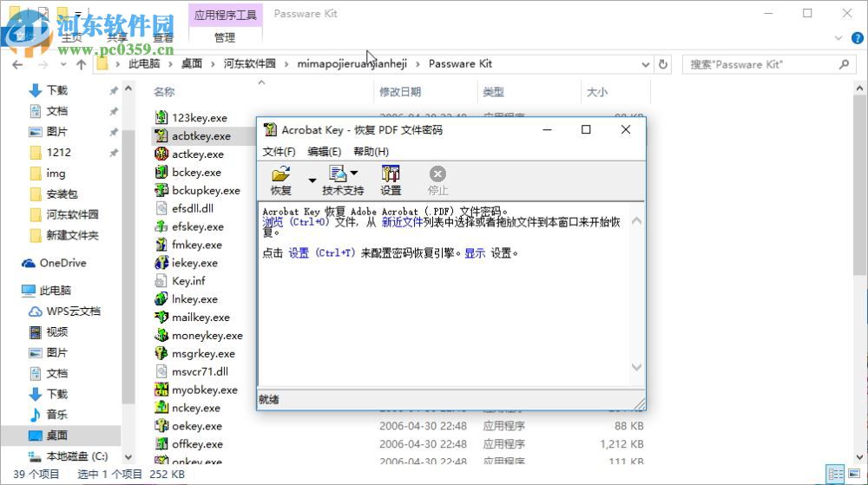Image resolution: width=868 pixels, height=485 pixels.
Task: Select the mailkey.exe file icon
Action: pos(161,317)
